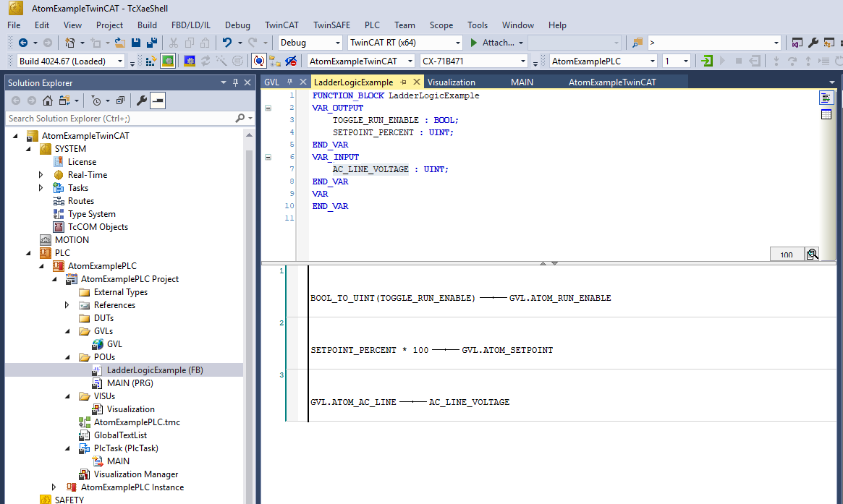This screenshot has height=504, width=843.
Task: Click the Collapse All icon in Solution Explorer
Action: (120, 101)
